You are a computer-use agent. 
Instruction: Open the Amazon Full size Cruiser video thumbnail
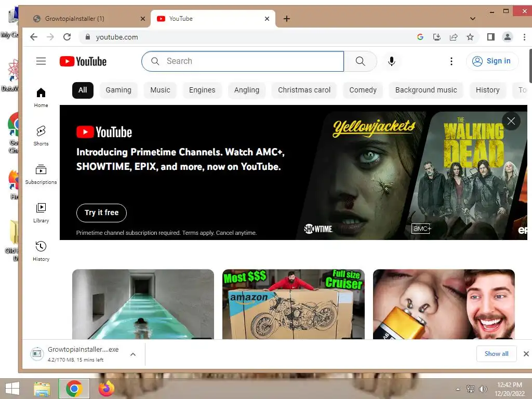(294, 304)
